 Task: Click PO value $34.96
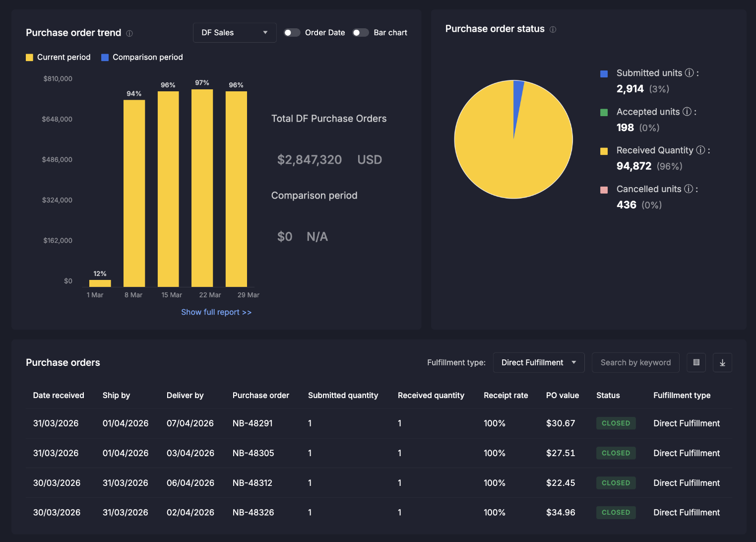[x=561, y=513]
